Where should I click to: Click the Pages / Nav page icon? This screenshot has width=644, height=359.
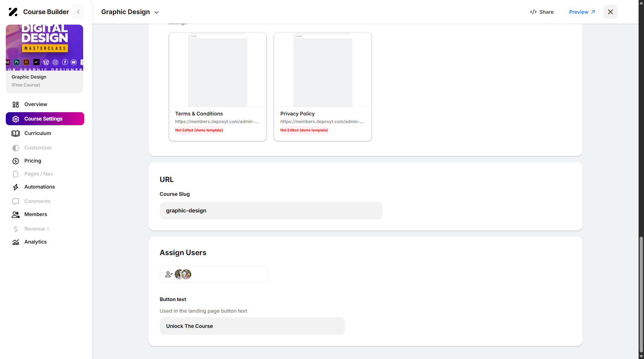coord(16,174)
